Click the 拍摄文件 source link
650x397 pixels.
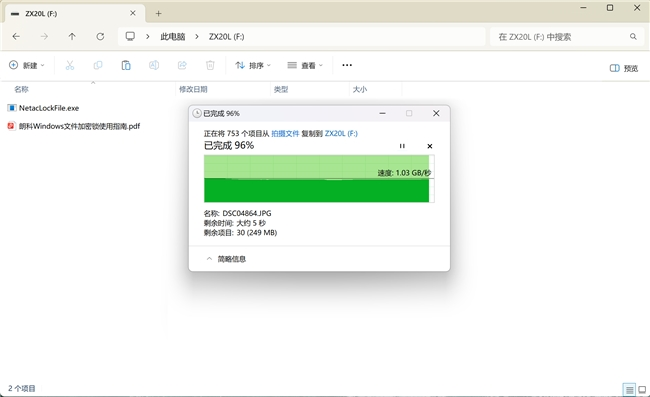point(285,133)
